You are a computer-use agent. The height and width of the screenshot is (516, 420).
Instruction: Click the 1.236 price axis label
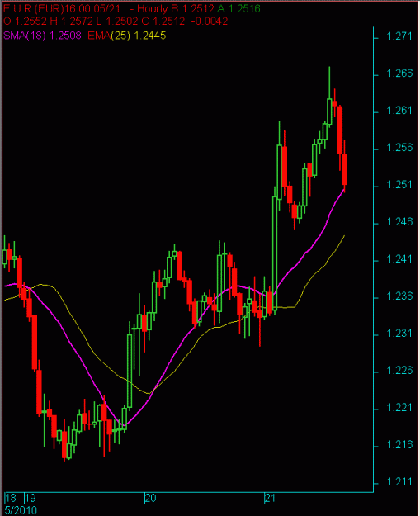coord(399,296)
